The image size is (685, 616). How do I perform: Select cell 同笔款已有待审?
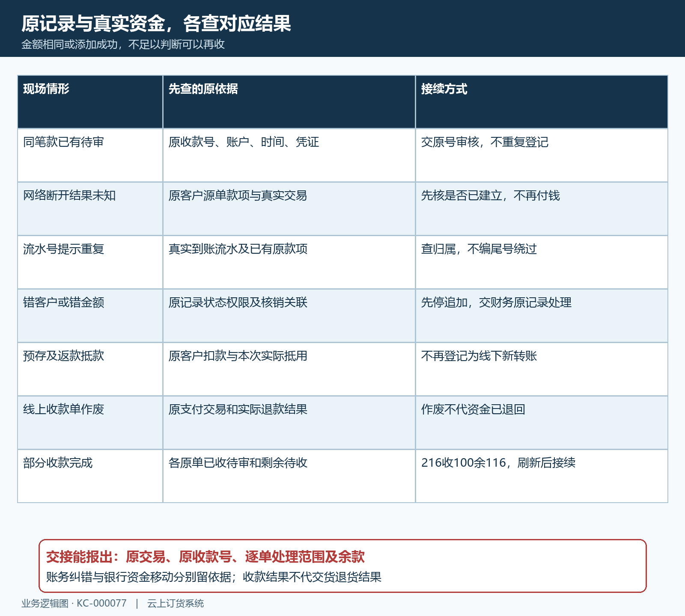[90, 155]
